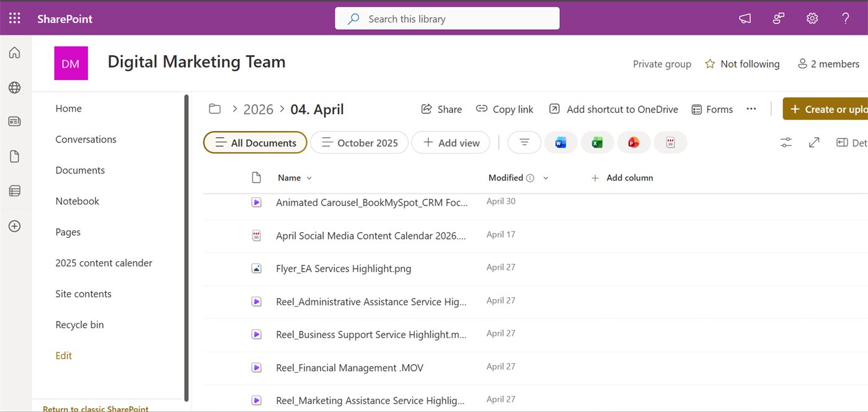
Task: Click Add column
Action: pos(622,178)
